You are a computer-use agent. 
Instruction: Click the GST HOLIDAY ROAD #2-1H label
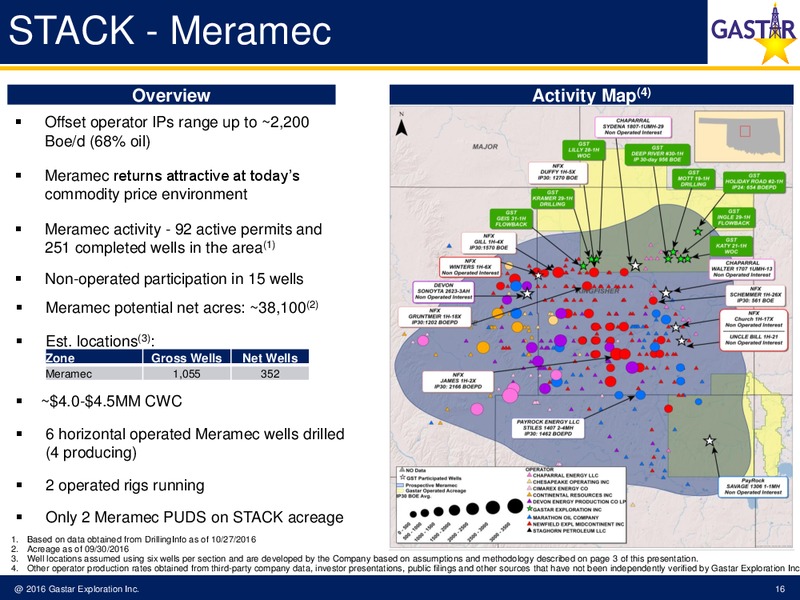point(754,182)
